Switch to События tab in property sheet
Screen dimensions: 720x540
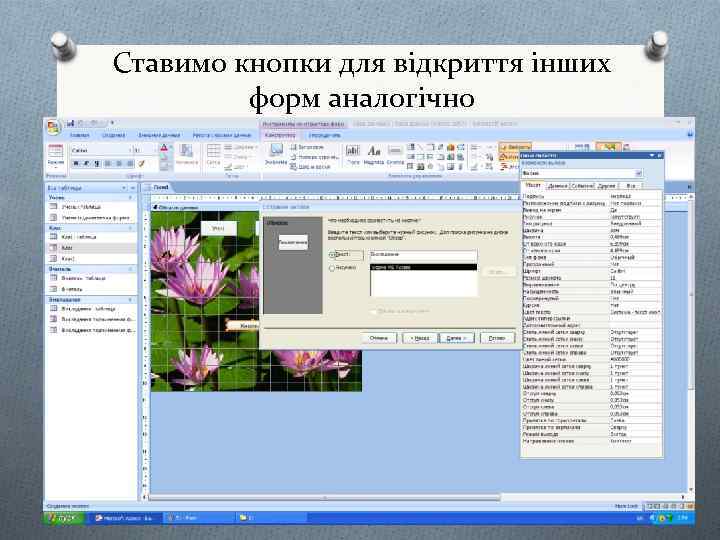[582, 186]
